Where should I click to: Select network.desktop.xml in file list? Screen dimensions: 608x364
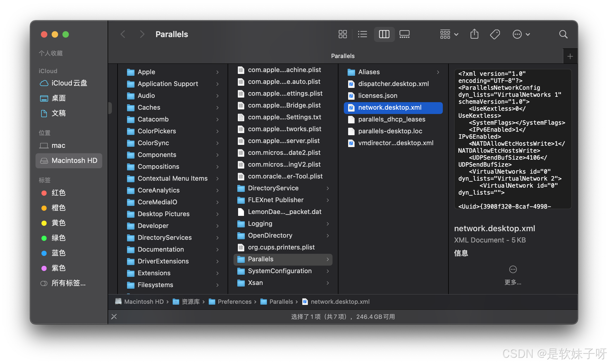point(393,108)
